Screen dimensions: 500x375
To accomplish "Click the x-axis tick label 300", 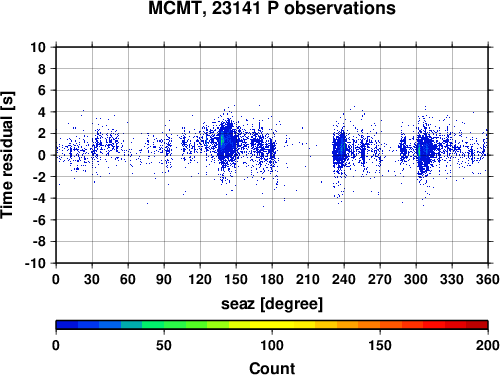I will click(416, 279).
